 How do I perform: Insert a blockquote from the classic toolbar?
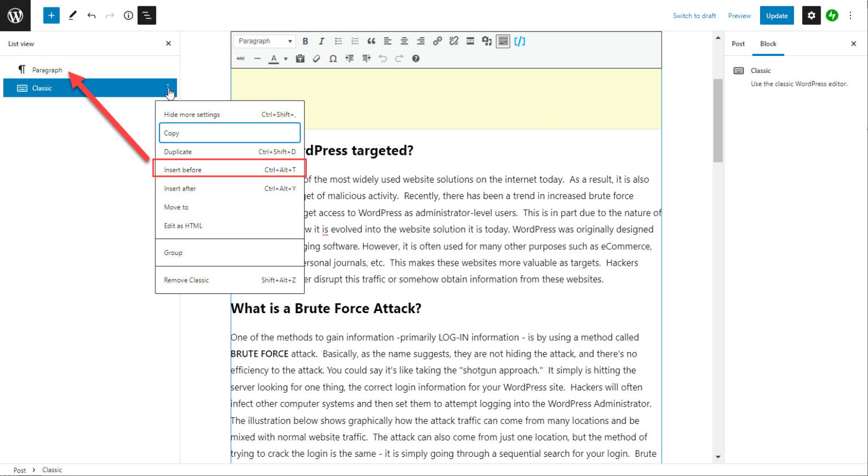click(x=371, y=41)
